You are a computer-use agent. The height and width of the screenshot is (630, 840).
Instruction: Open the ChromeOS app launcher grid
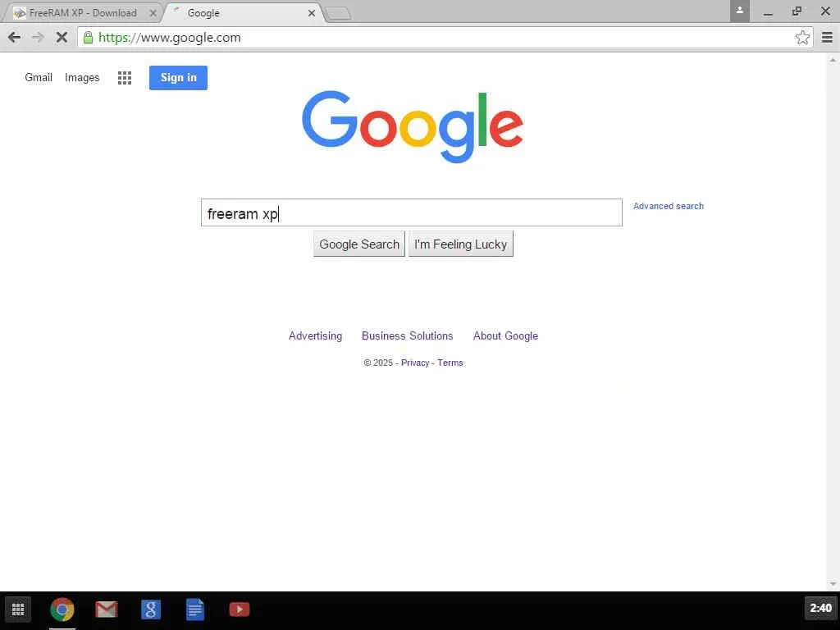click(18, 609)
